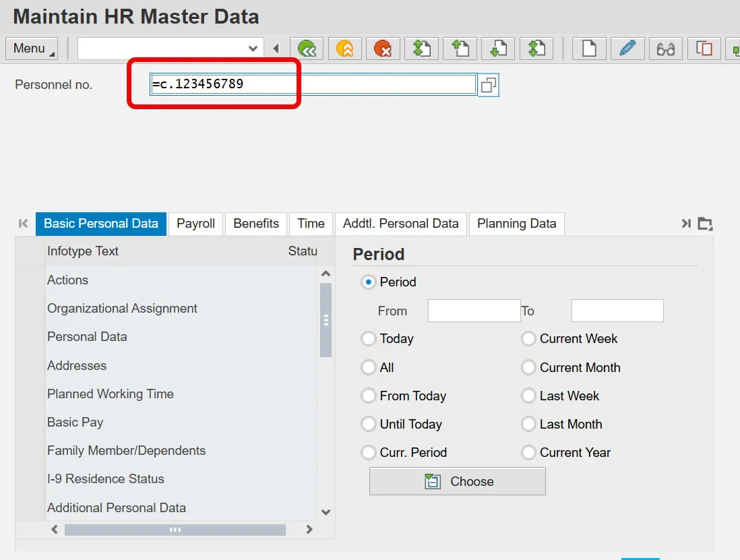
Task: Select the Today radio button
Action: 369,339
